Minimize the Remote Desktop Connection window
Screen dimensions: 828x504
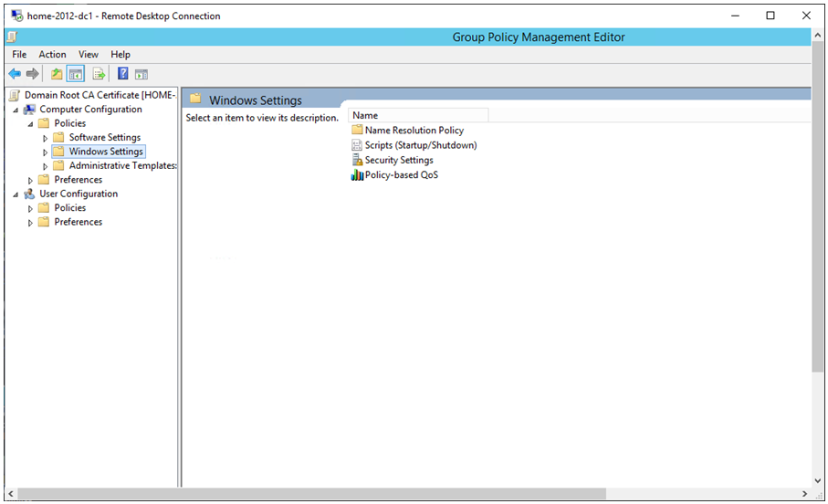click(x=735, y=16)
